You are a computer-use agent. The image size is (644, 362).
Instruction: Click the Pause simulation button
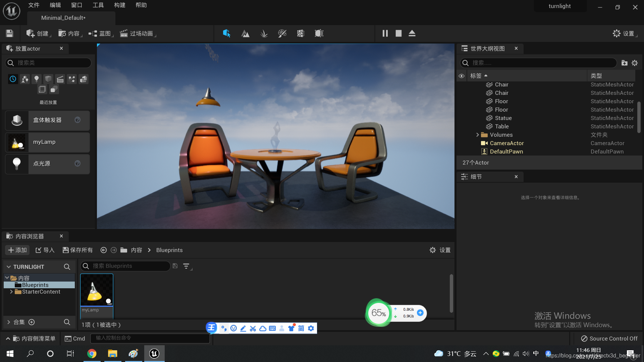click(x=385, y=34)
